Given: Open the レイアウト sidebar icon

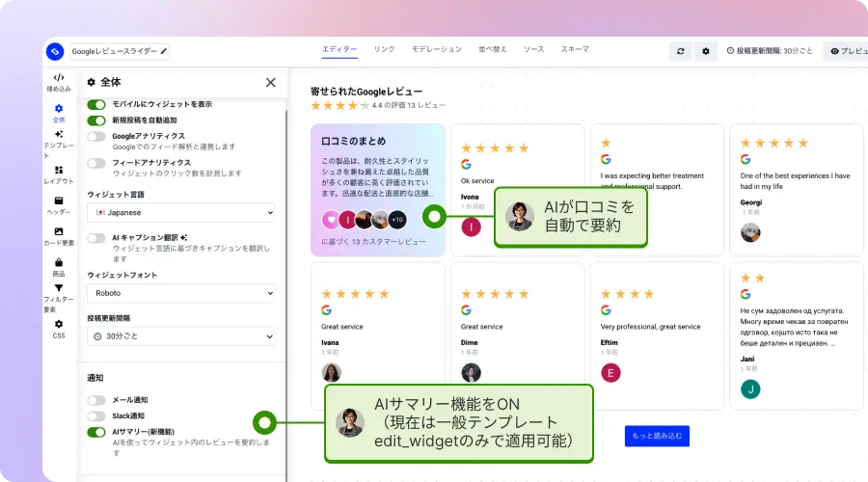Looking at the screenshot, I should (59, 174).
